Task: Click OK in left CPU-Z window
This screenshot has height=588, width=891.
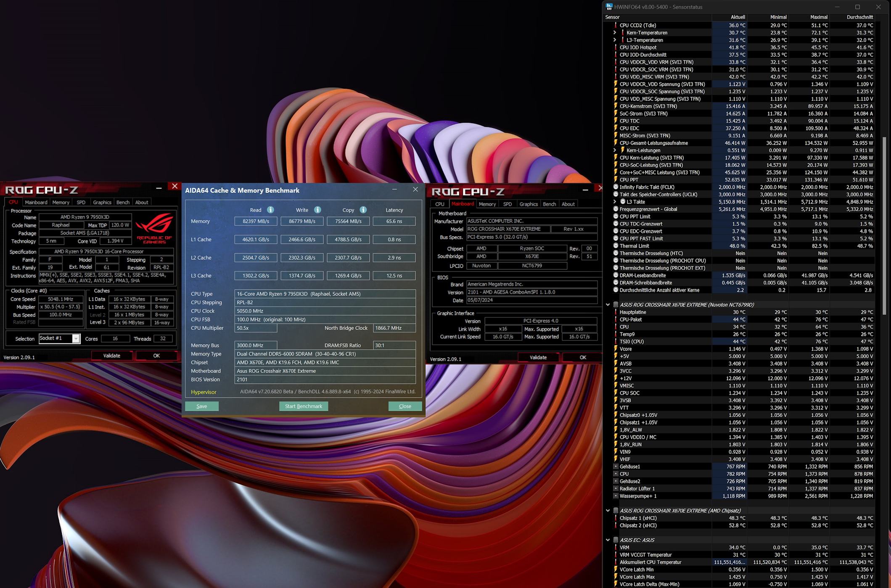Action: pos(156,356)
